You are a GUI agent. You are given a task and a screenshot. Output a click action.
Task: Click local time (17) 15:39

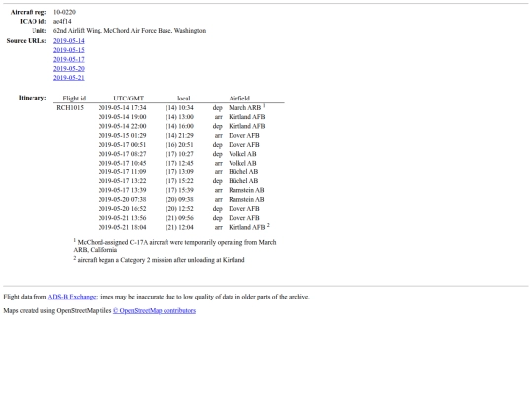click(x=179, y=191)
